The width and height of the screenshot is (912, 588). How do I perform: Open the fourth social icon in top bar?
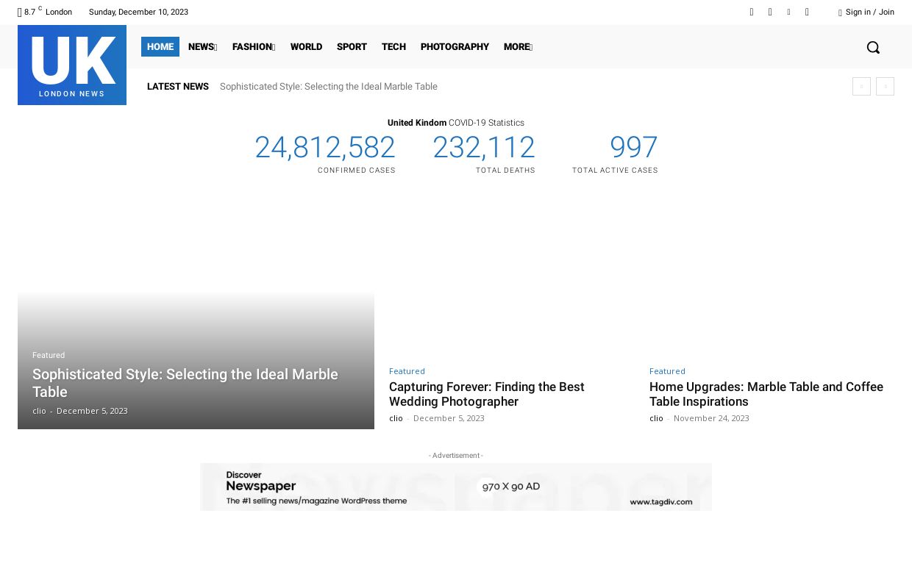(807, 12)
